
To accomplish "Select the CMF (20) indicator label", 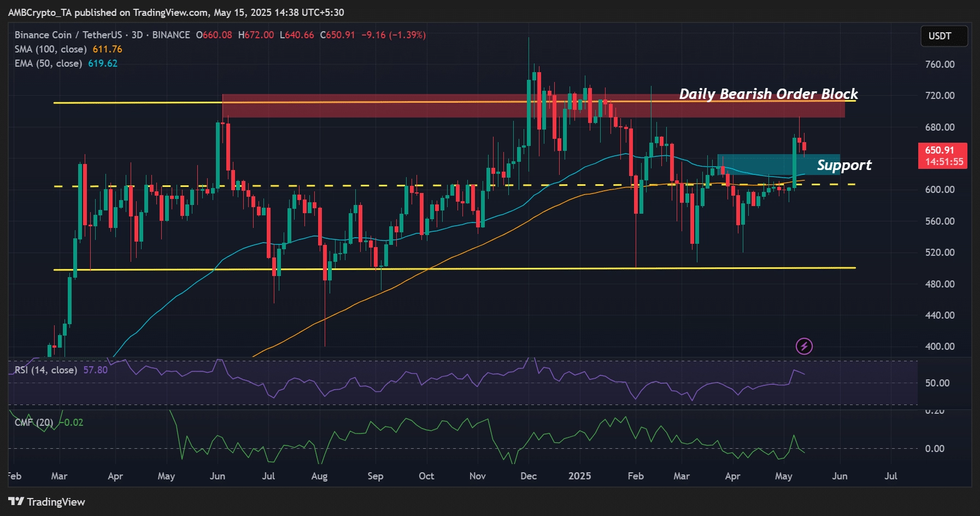I will [x=34, y=423].
